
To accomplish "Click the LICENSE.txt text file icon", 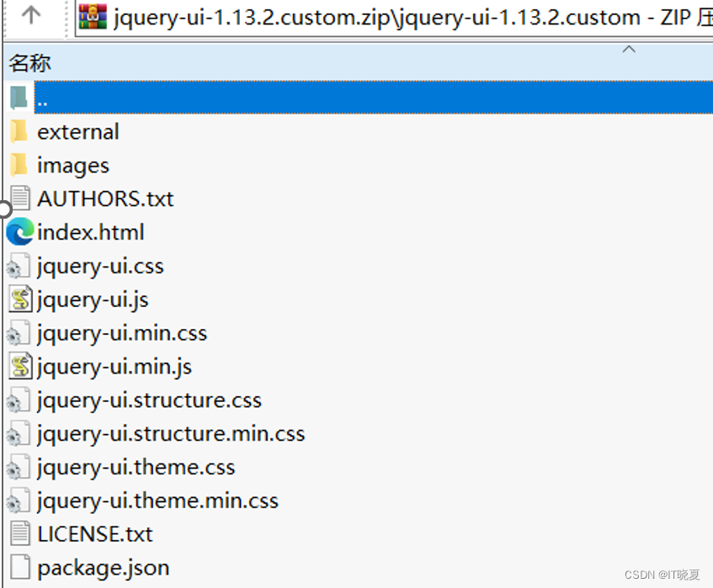I will [x=20, y=533].
